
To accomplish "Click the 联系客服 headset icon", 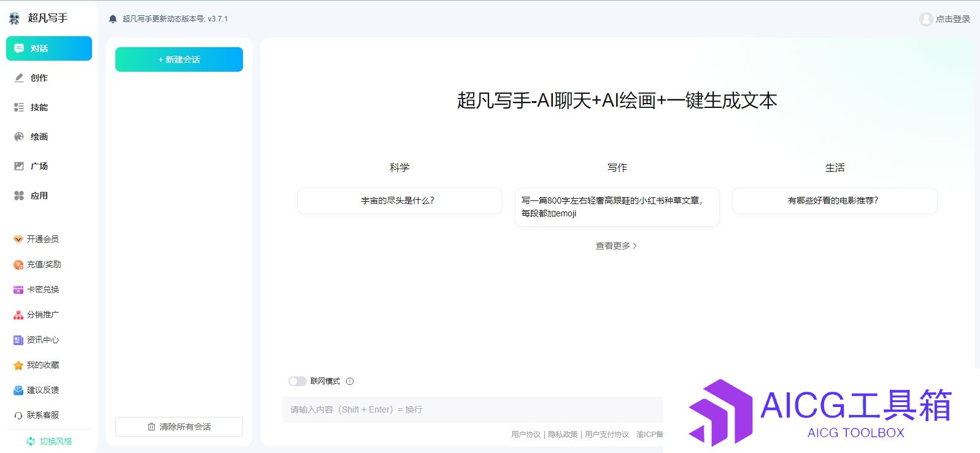I will click(x=18, y=416).
